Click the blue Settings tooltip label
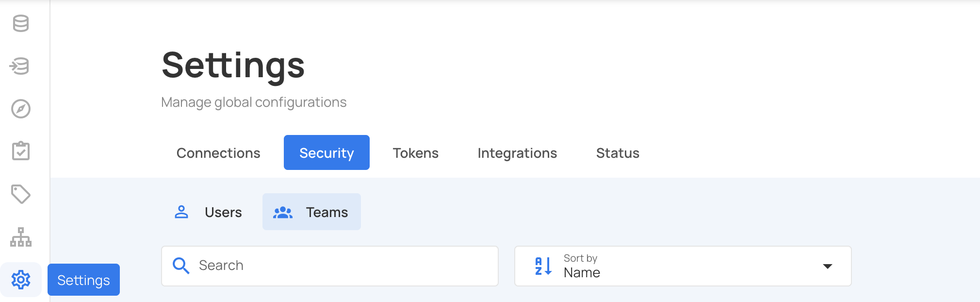980x302 pixels. pos(83,280)
